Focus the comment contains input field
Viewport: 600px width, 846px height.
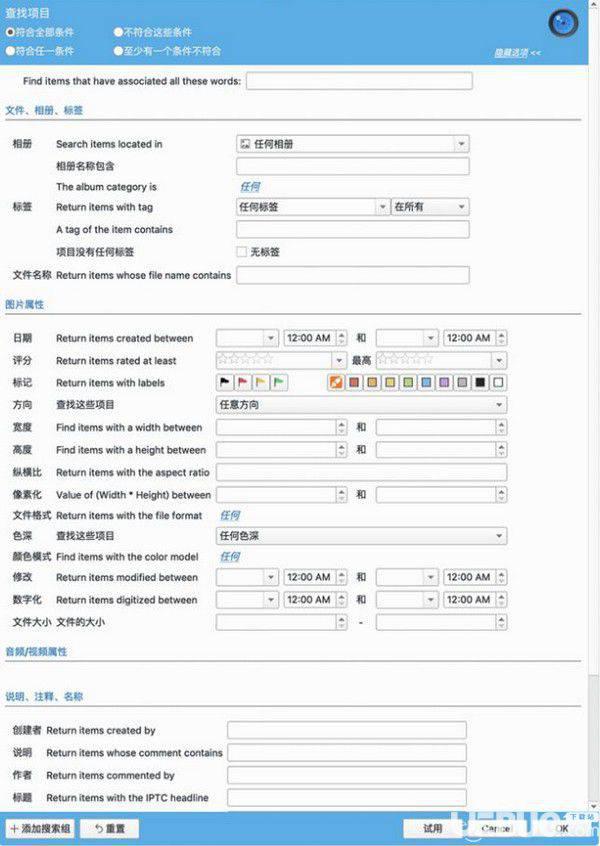tap(347, 753)
